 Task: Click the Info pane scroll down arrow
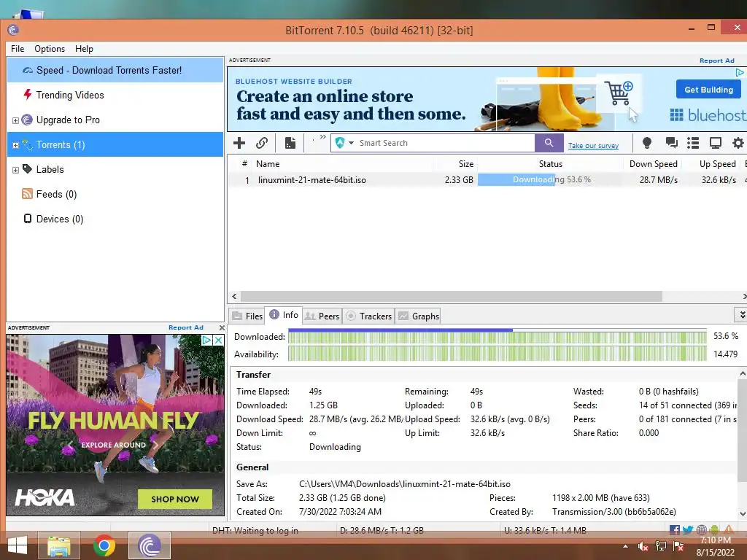tap(742, 514)
